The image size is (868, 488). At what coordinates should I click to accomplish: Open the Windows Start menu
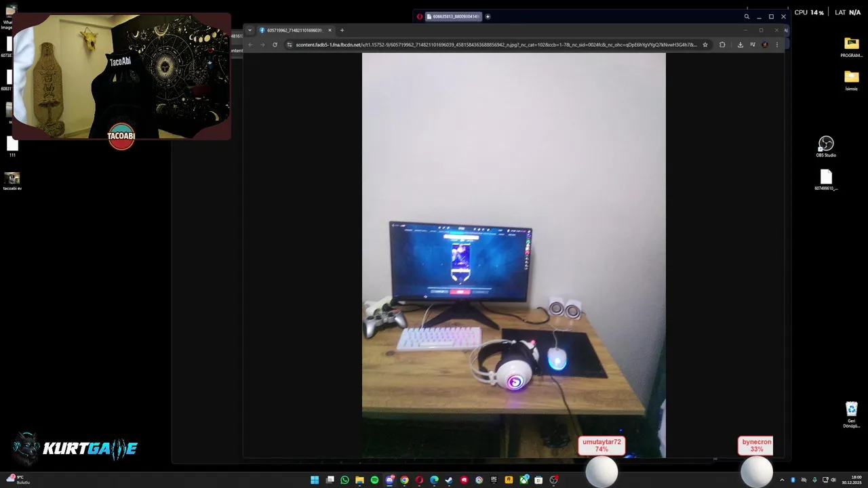click(315, 480)
